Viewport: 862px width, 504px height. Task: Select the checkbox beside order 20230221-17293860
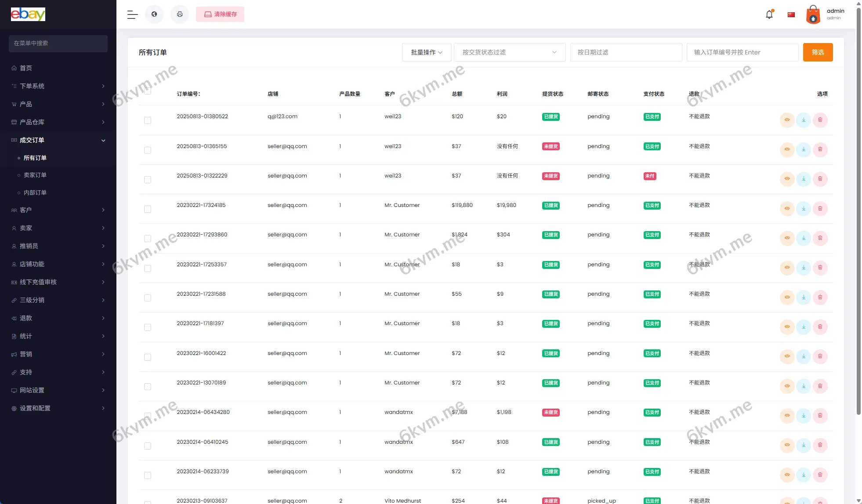(x=148, y=238)
